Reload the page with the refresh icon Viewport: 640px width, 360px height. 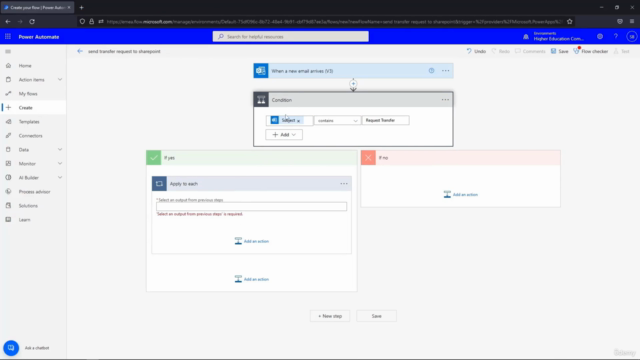(x=32, y=22)
